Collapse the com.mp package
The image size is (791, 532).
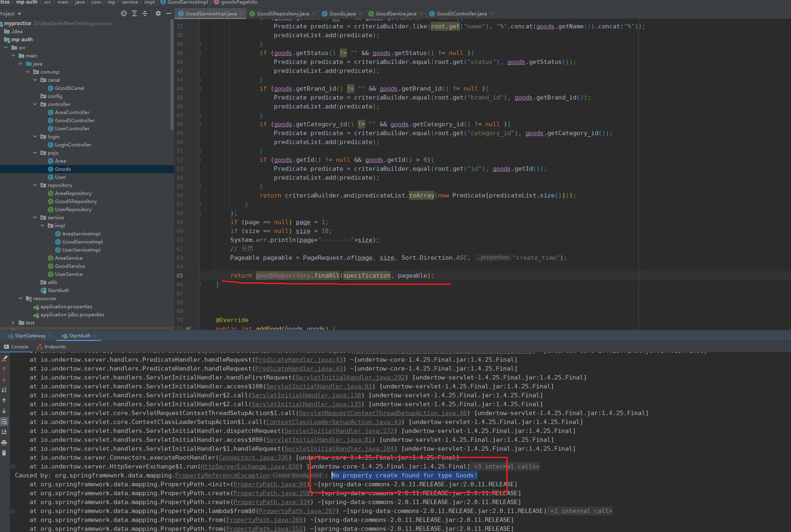(x=28, y=72)
